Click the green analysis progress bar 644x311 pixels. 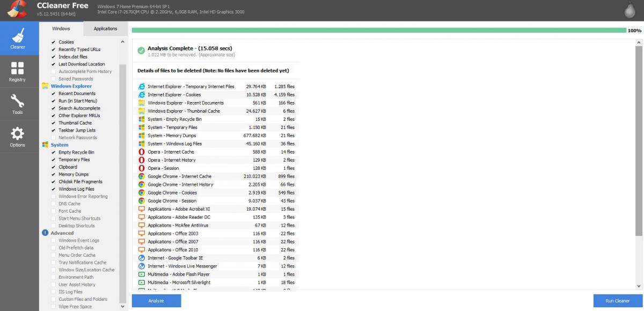click(x=378, y=31)
